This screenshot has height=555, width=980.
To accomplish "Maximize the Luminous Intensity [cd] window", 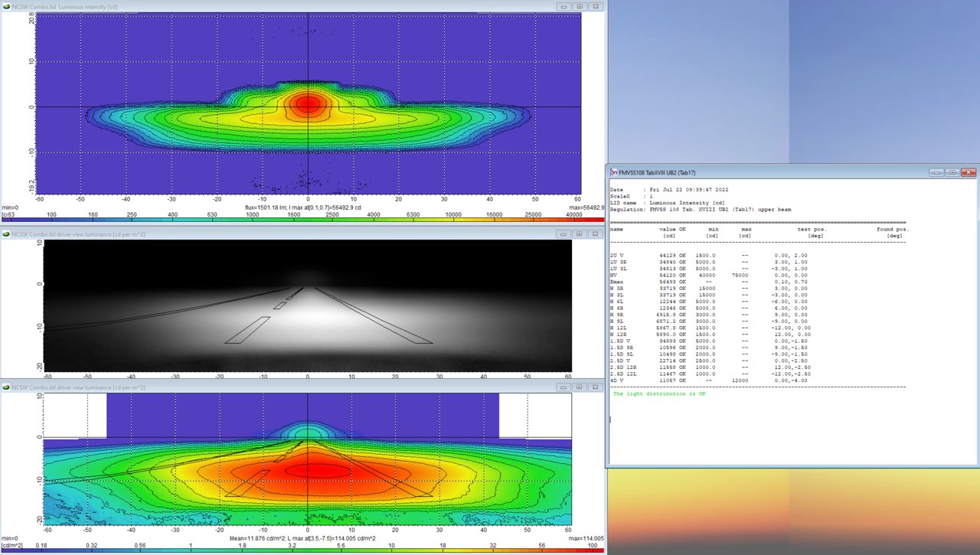I will [580, 5].
